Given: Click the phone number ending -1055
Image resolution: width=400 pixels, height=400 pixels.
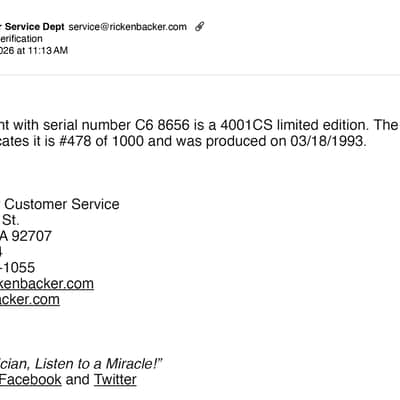Looking at the screenshot, I should point(17,268).
